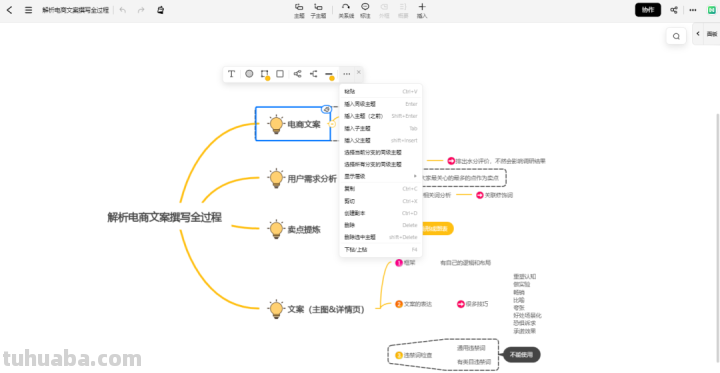Click the 外框 boundary tool
This screenshot has height=373, width=720.
coord(384,11)
